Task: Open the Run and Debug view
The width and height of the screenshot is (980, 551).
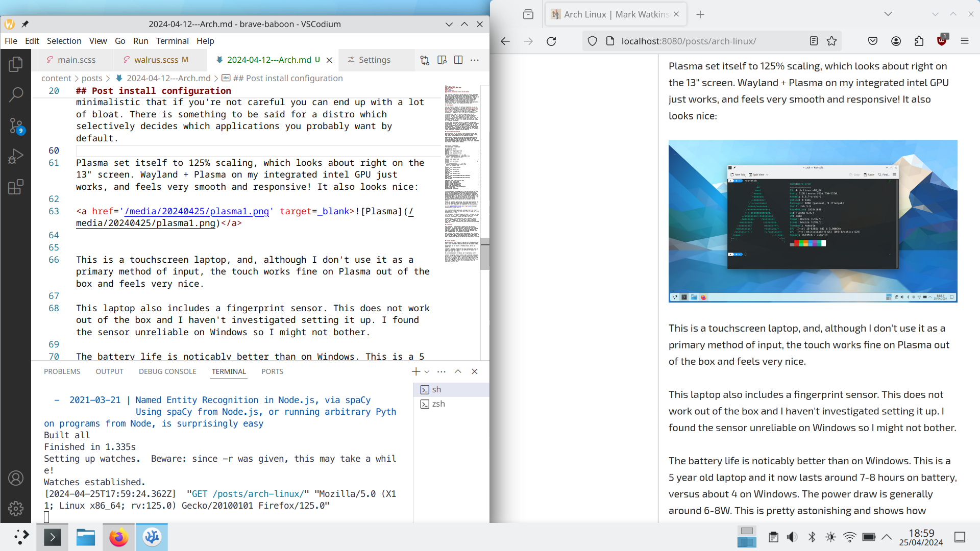Action: point(16,156)
